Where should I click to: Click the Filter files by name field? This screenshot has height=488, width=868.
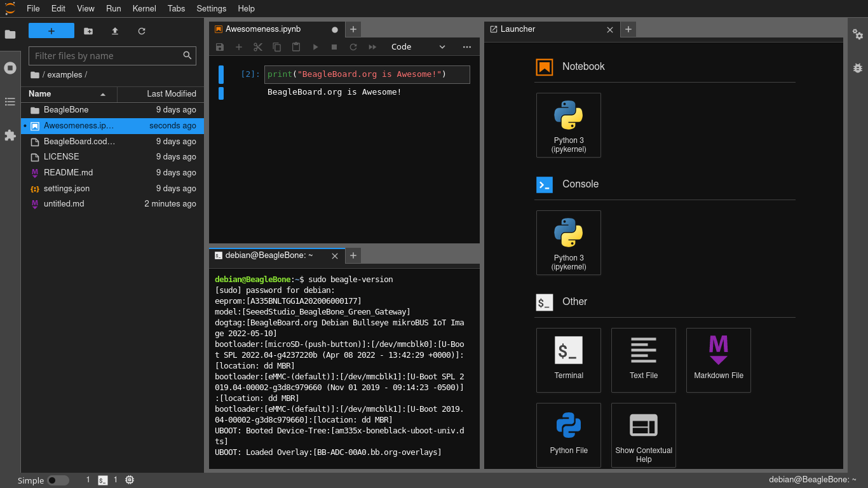(x=112, y=56)
